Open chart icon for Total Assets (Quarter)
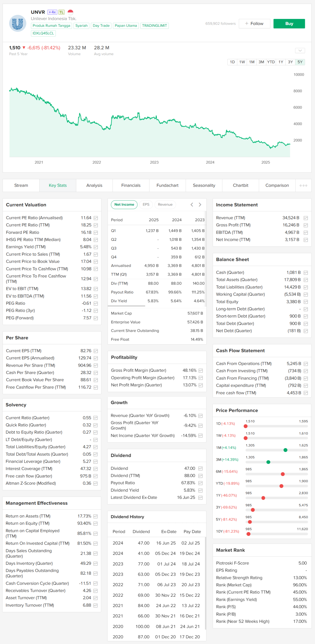The height and width of the screenshot is (644, 315). [x=306, y=280]
